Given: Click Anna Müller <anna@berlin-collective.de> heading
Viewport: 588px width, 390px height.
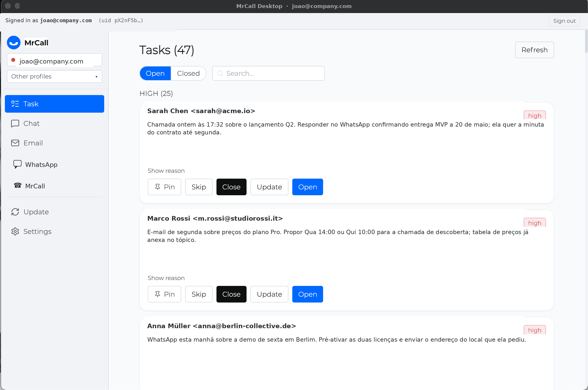Looking at the screenshot, I should (222, 326).
